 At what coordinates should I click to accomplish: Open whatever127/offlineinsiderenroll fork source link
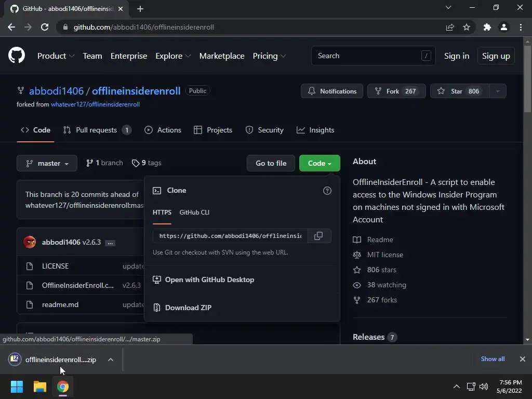96,104
